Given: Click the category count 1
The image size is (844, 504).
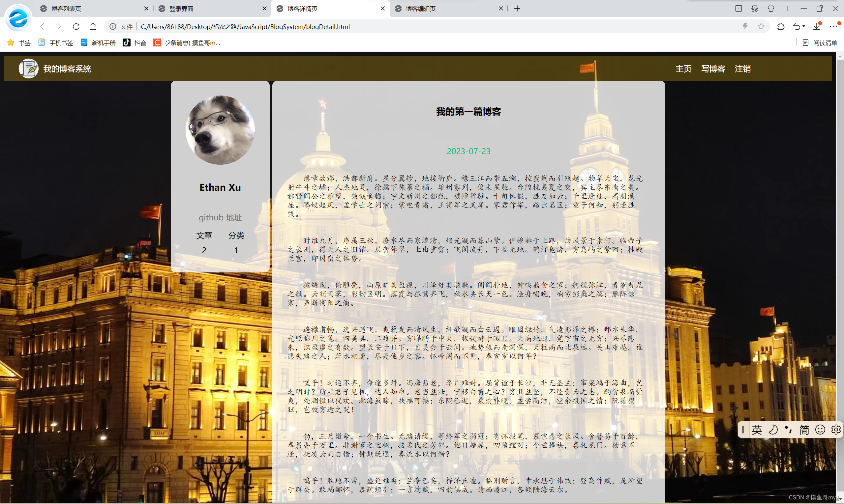Looking at the screenshot, I should (x=236, y=250).
